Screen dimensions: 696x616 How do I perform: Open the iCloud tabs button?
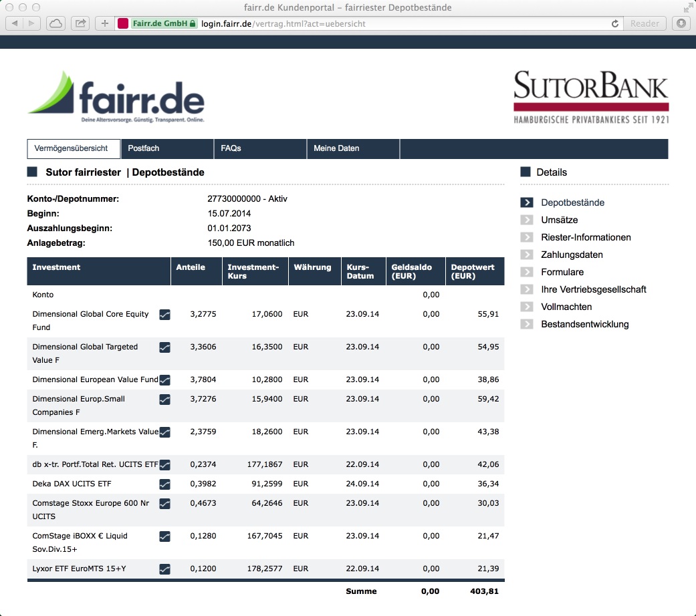pos(56,23)
